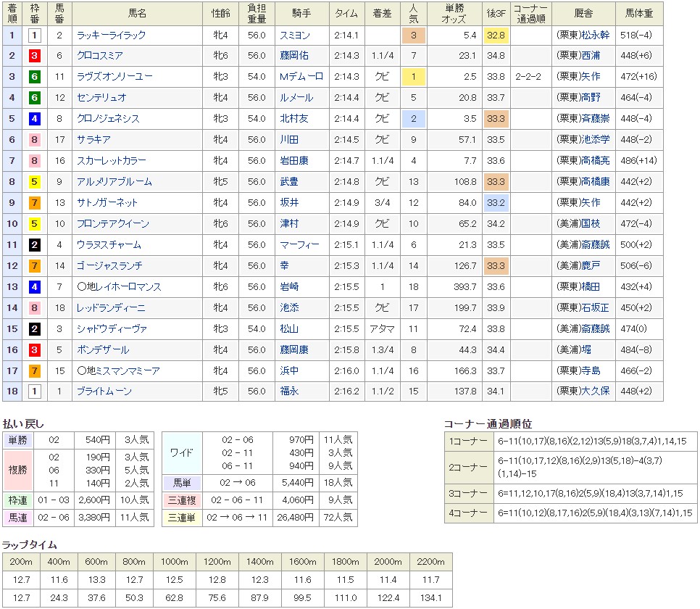This screenshot has width=700, height=609.
Task: Open jockey link 岩崎
Action: pyautogui.click(x=289, y=287)
